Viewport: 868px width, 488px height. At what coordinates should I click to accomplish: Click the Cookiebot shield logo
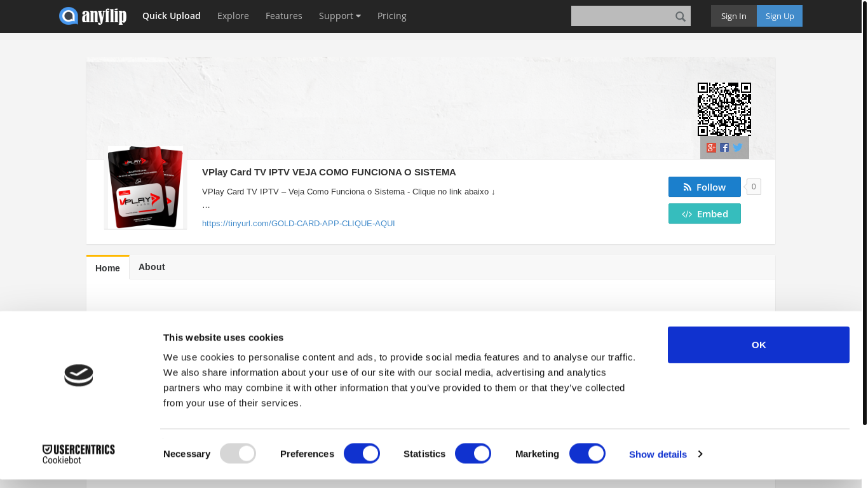[79, 376]
